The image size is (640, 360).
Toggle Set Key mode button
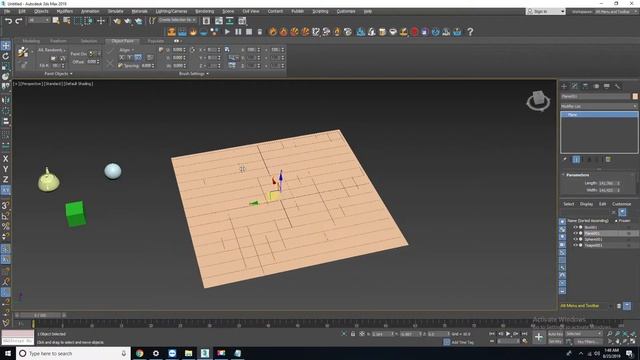coord(556,341)
